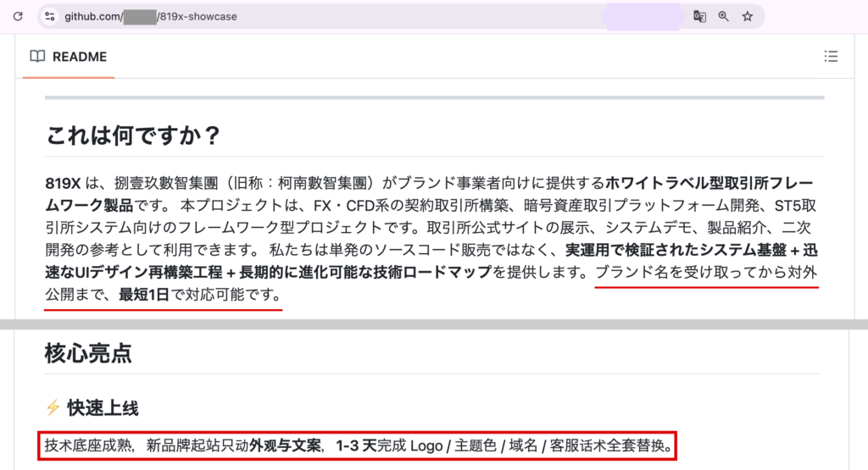Click the bold 819X product name

63,183
